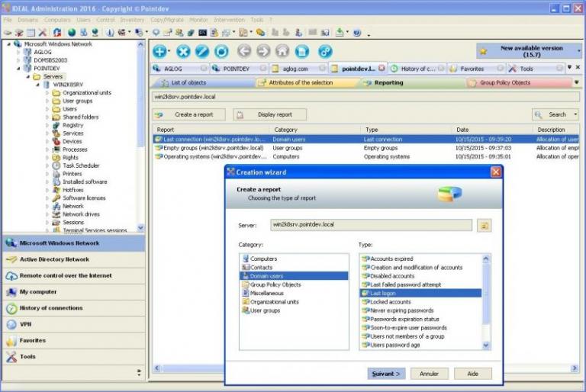This screenshot has width=586, height=392.
Task: Click the Suivant button
Action: pos(387,374)
